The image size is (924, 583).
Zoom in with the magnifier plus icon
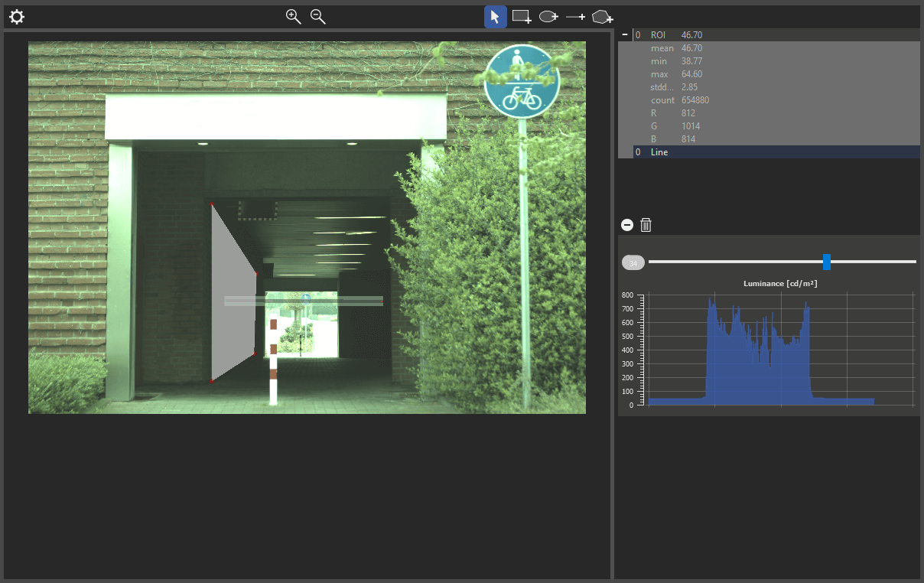pos(294,17)
